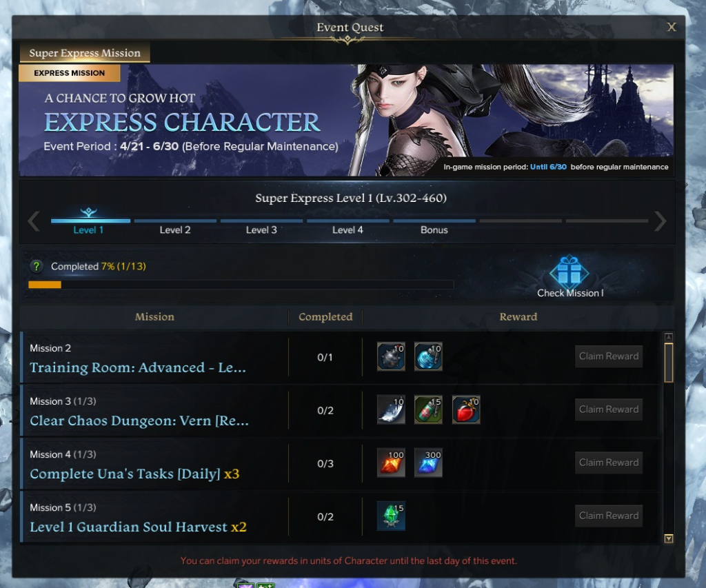The height and width of the screenshot is (588, 706).
Task: Click the orange completion progress bar
Action: coord(241,285)
